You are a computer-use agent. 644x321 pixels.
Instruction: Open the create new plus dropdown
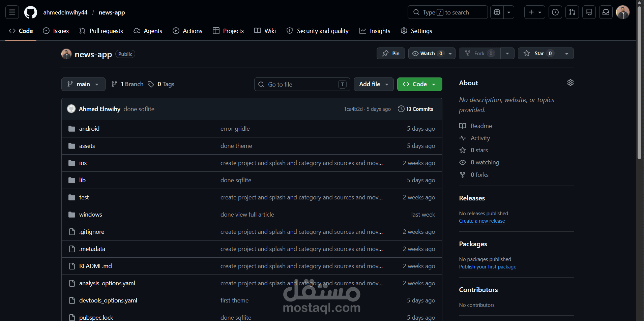coord(535,12)
